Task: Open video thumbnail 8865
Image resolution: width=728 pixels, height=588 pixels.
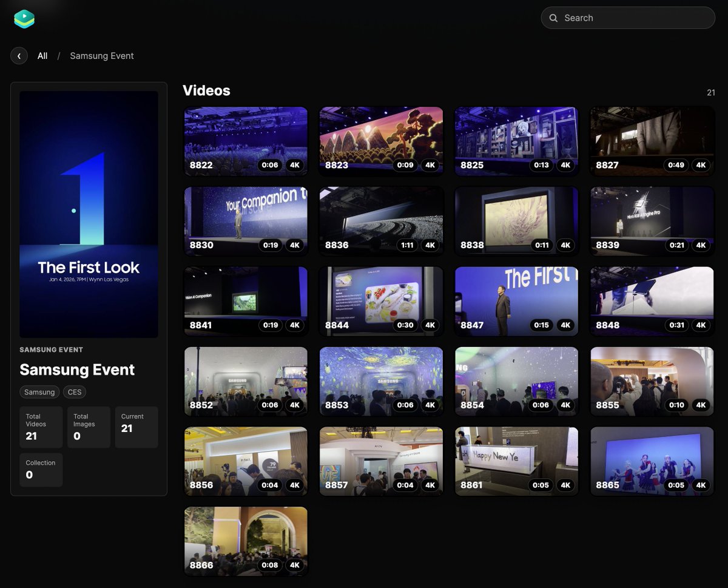Action: (652, 462)
